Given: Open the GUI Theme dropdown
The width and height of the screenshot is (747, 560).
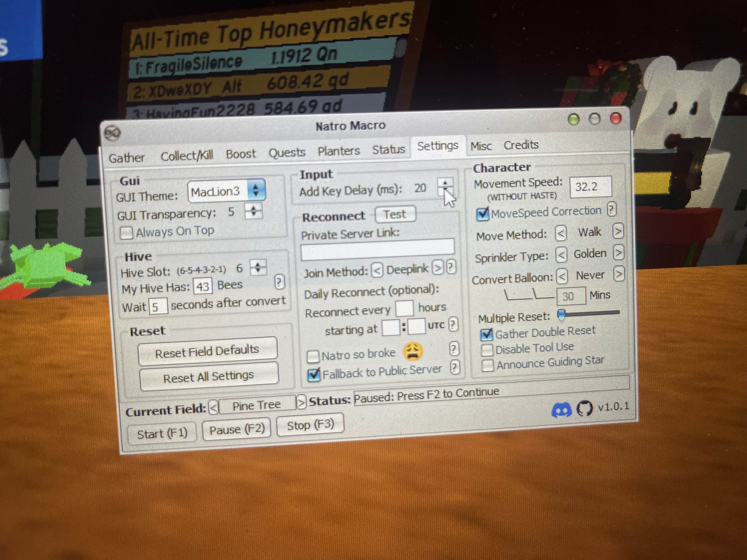Looking at the screenshot, I should pyautogui.click(x=226, y=191).
